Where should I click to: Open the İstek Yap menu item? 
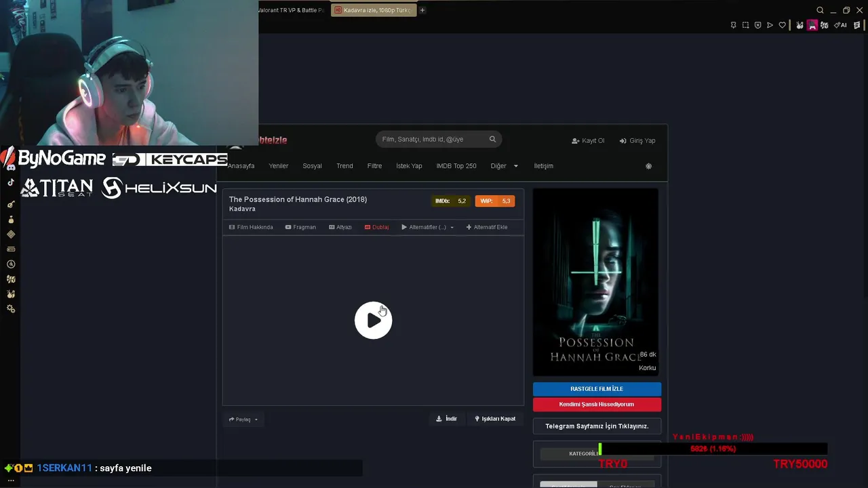point(409,166)
